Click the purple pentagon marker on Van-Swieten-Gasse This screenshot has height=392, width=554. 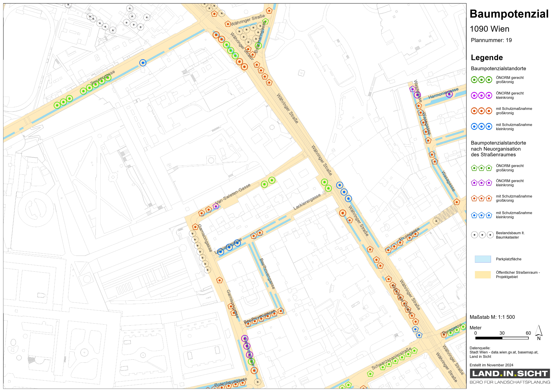click(x=216, y=206)
